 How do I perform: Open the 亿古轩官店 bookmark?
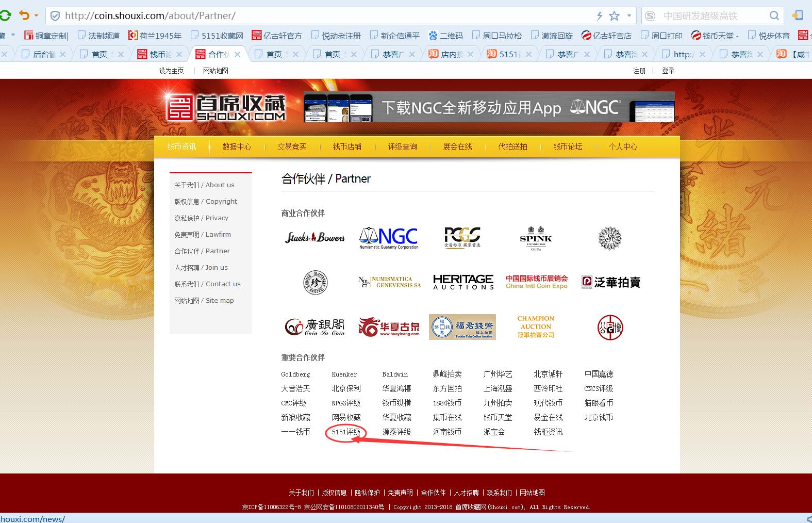[606, 36]
